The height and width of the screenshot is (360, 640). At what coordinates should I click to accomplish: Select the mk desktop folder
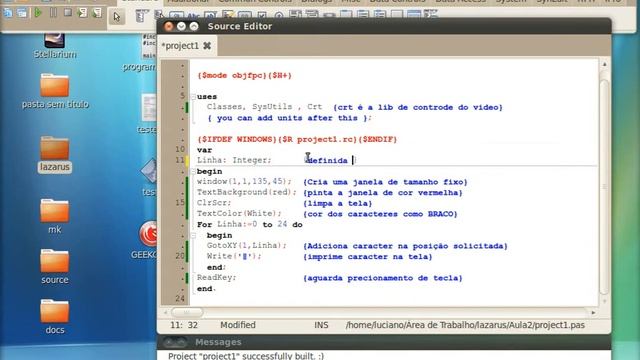point(55,216)
